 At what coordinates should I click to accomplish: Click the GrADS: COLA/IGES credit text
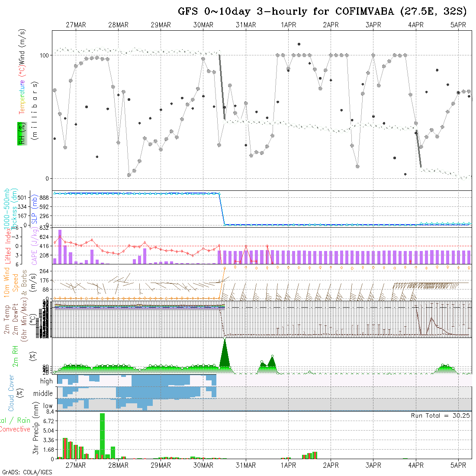pyautogui.click(x=27, y=472)
